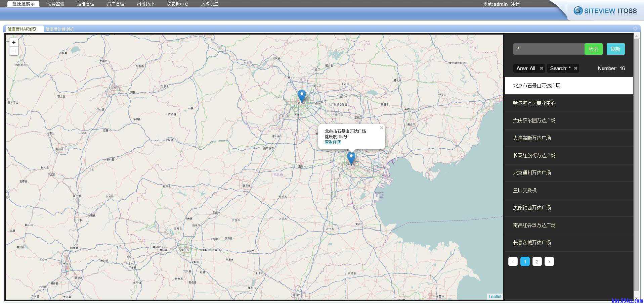Screen dimensions: 644x304
Task: Close the map popup for 北京市石景山万达广场
Action: [x=381, y=128]
